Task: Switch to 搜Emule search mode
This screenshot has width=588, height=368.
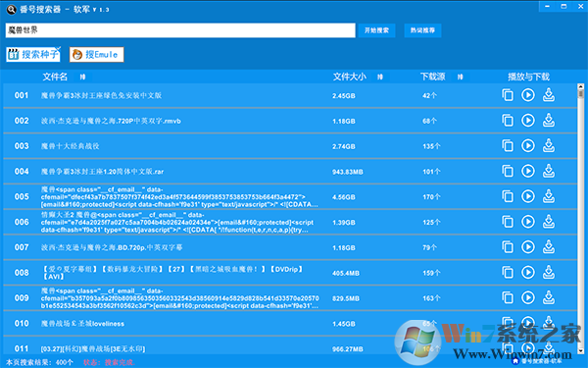Action: coord(96,54)
